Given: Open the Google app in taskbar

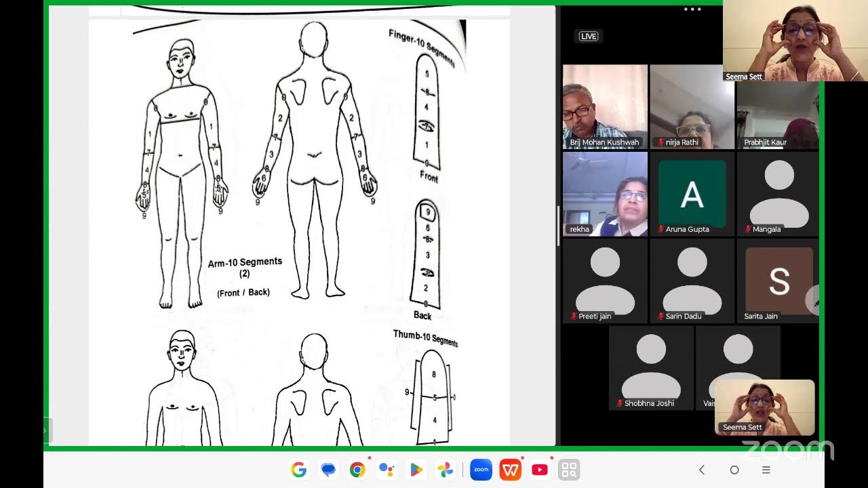Looking at the screenshot, I should pos(299,470).
